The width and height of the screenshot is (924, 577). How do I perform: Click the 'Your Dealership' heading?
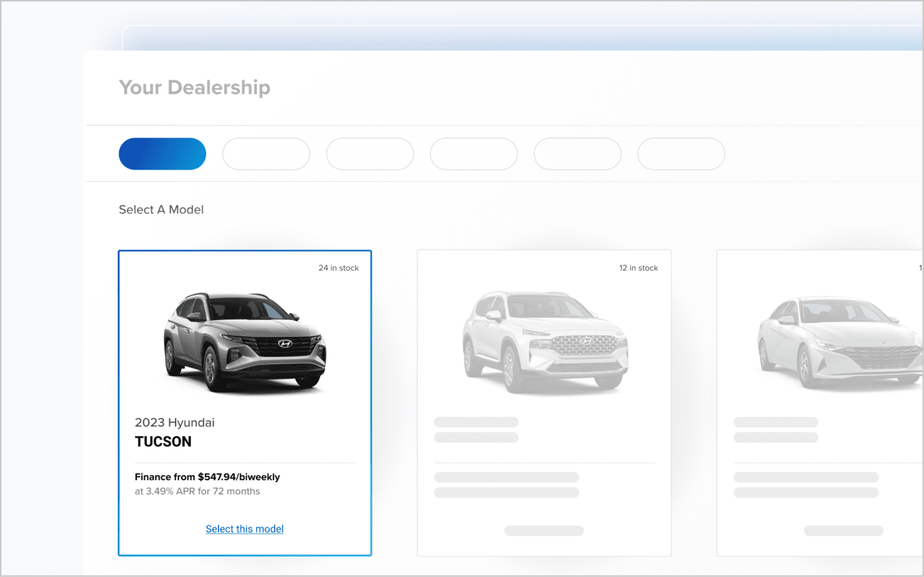pyautogui.click(x=194, y=88)
